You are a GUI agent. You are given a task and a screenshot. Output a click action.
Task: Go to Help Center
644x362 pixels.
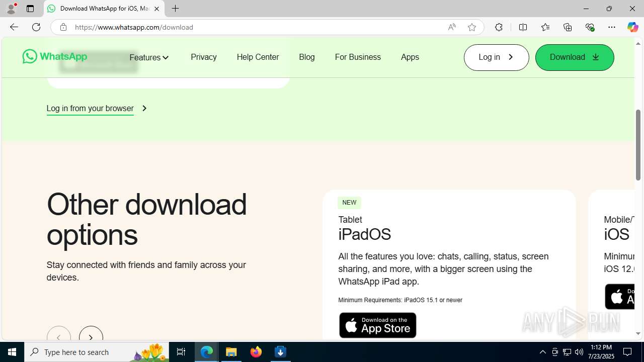pyautogui.click(x=258, y=57)
